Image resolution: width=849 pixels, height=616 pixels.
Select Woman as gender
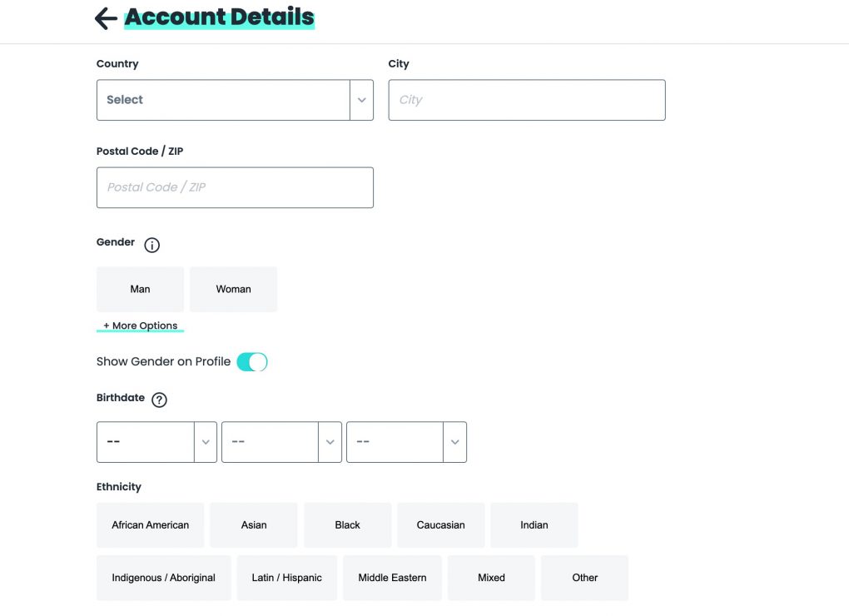[x=233, y=289]
